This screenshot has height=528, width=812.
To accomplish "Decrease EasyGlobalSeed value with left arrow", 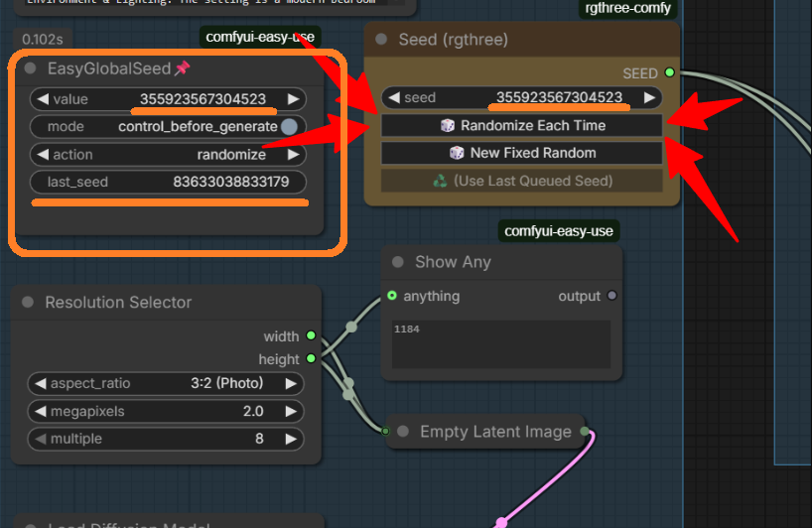I will [x=43, y=99].
